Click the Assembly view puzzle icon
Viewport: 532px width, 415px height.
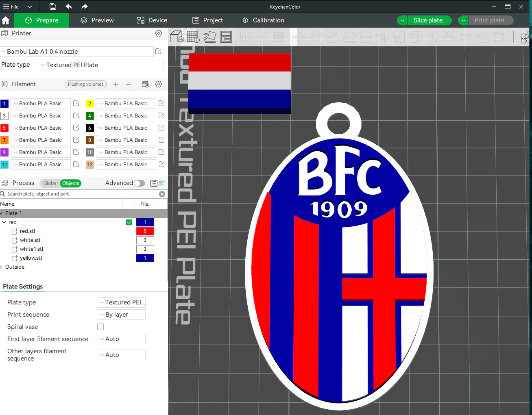pyautogui.click(x=526, y=37)
